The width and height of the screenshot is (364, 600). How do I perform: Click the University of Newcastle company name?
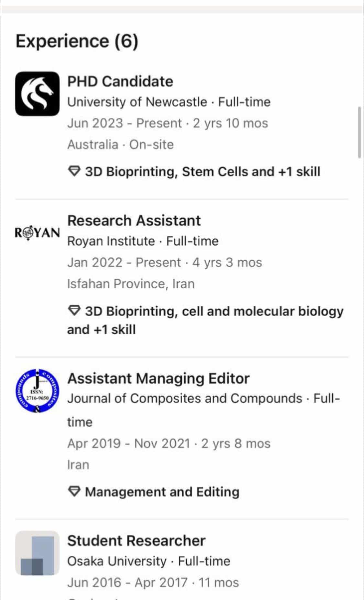(x=137, y=102)
